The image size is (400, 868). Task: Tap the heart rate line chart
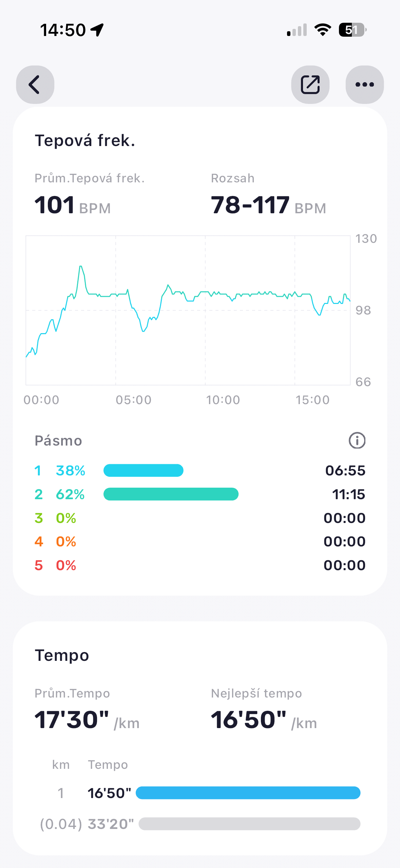(x=188, y=310)
